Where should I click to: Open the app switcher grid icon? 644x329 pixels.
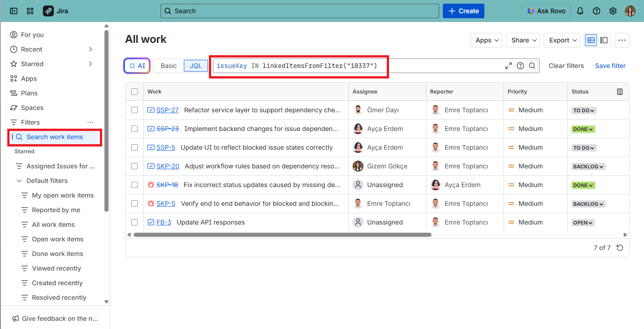(x=30, y=11)
